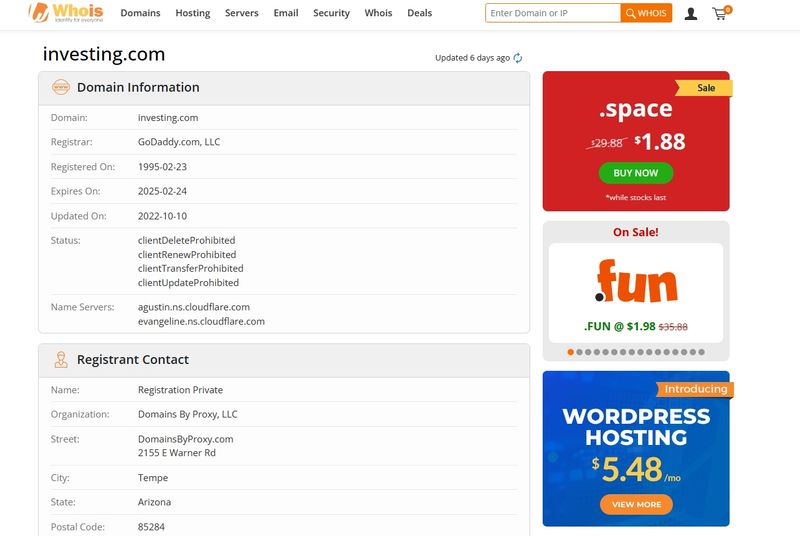Click the domain value investing.com
The width and height of the screenshot is (800, 536).
click(x=168, y=118)
